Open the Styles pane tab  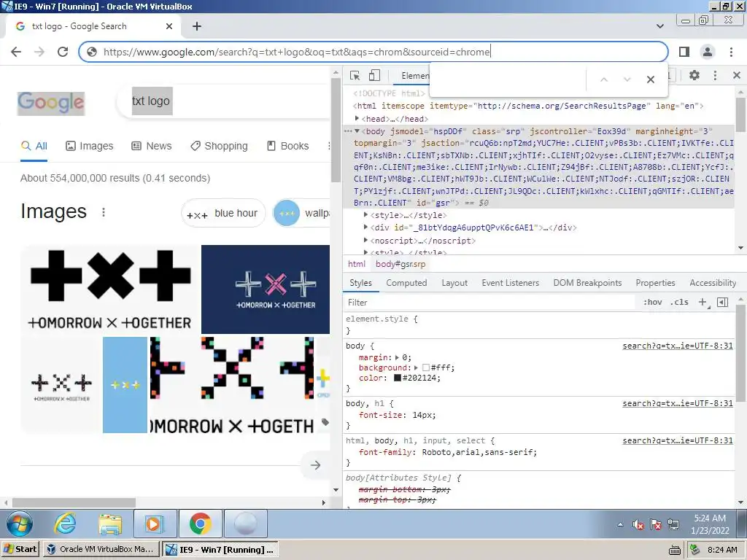click(x=360, y=283)
